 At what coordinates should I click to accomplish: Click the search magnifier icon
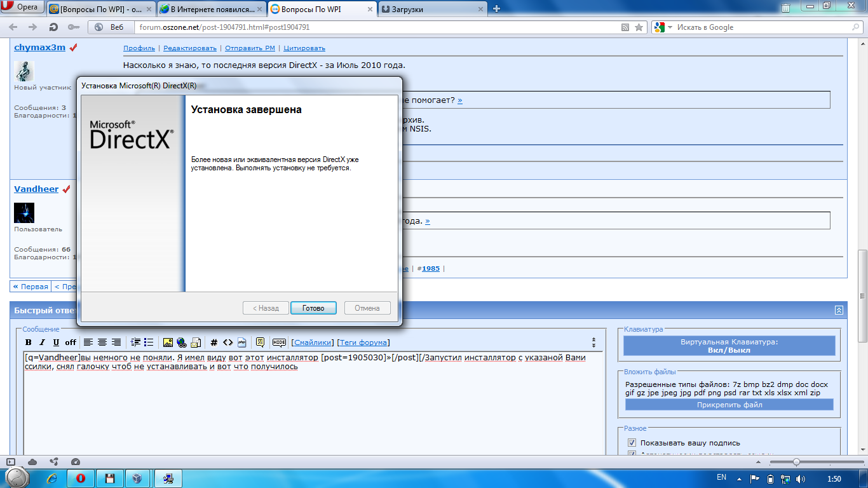point(855,27)
